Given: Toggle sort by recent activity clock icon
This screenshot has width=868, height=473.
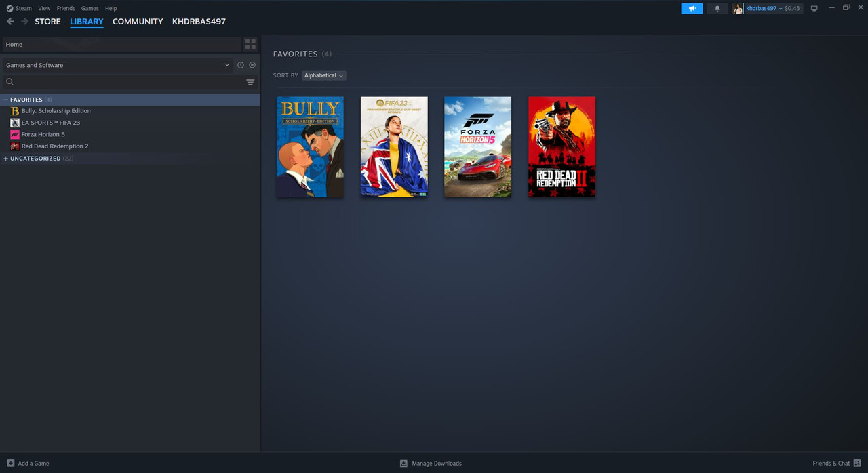Looking at the screenshot, I should click(x=240, y=65).
